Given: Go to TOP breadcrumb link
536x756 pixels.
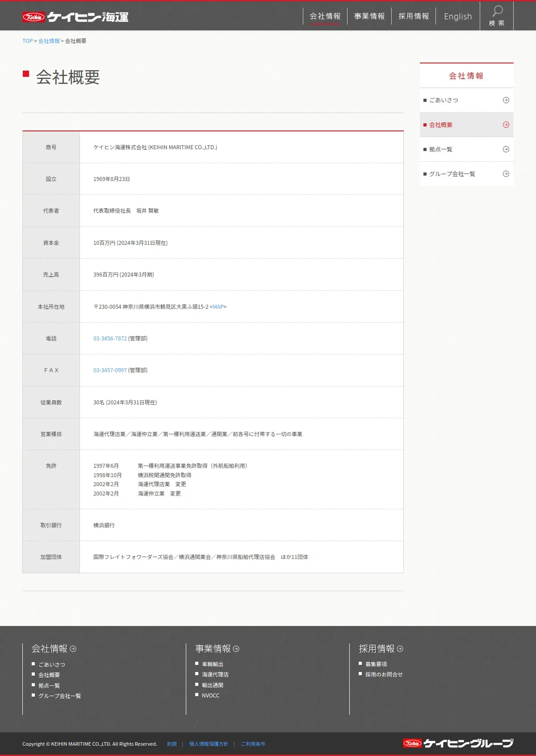Looking at the screenshot, I should click(x=27, y=41).
